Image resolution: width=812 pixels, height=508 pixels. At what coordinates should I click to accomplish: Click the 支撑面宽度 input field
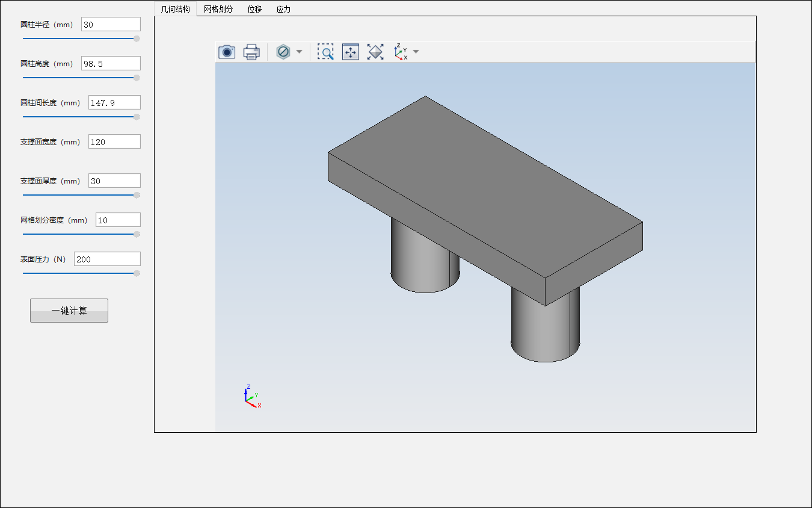pyautogui.click(x=114, y=141)
